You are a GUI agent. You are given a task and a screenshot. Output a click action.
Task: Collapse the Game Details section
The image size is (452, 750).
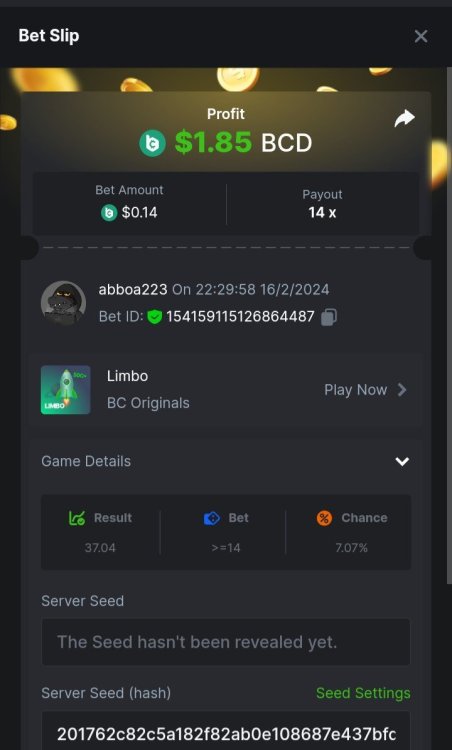402,461
